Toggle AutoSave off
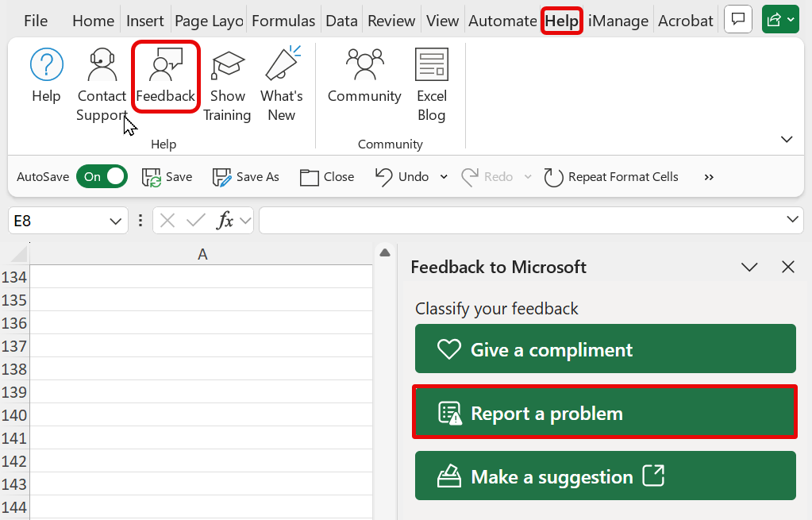 coord(102,176)
